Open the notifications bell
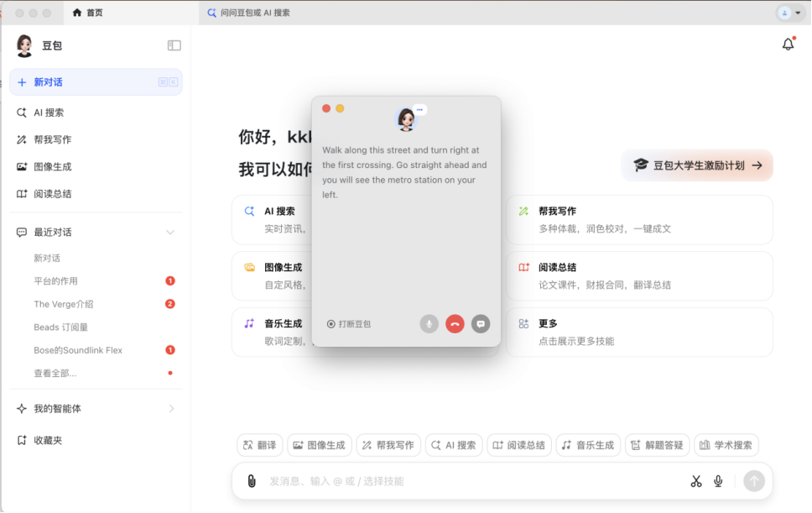Screen dimensions: 812x513 point(789,44)
